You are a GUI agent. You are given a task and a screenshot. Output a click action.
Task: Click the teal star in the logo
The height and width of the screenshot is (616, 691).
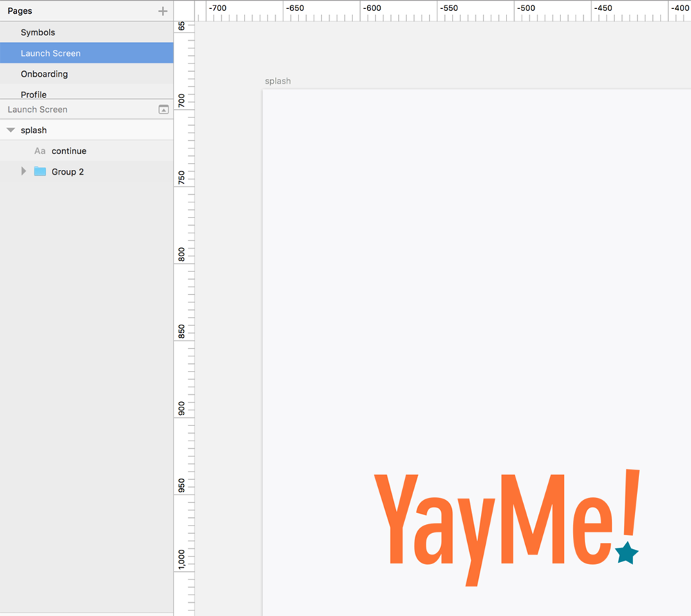coord(627,553)
